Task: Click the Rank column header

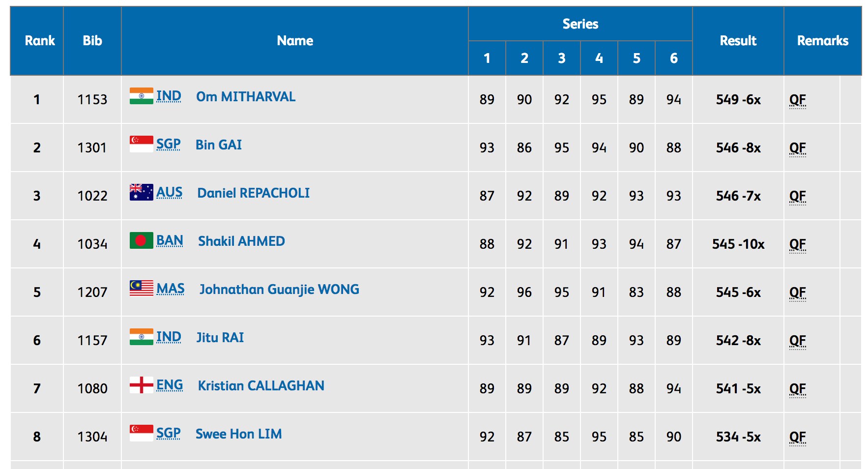Action: [40, 41]
